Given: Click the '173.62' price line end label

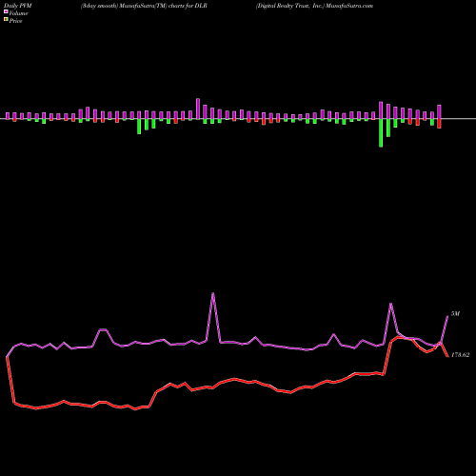Looking at the screenshot, I should (460, 355).
